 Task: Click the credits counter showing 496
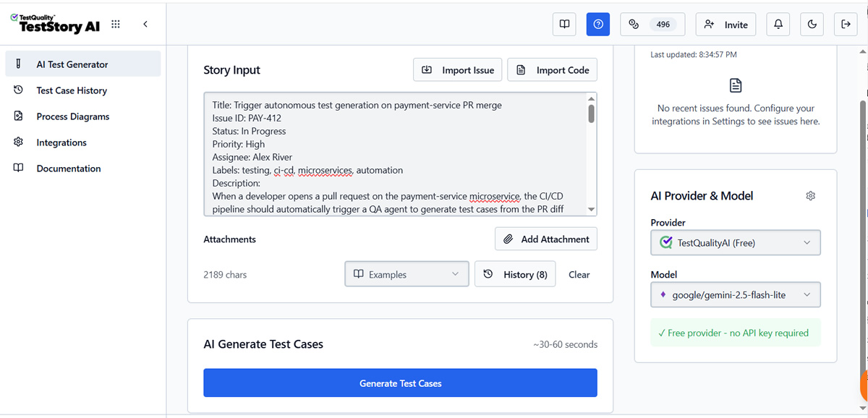coord(652,24)
